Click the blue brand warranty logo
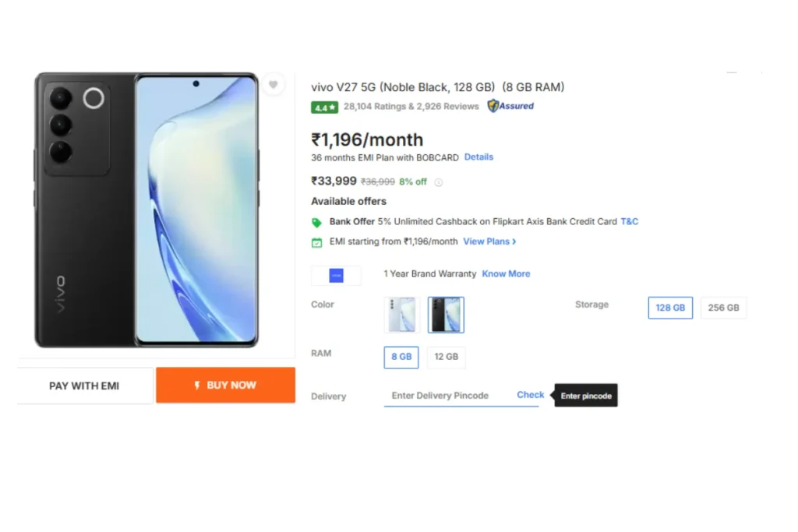Image resolution: width=798 pixels, height=532 pixels. [337, 275]
